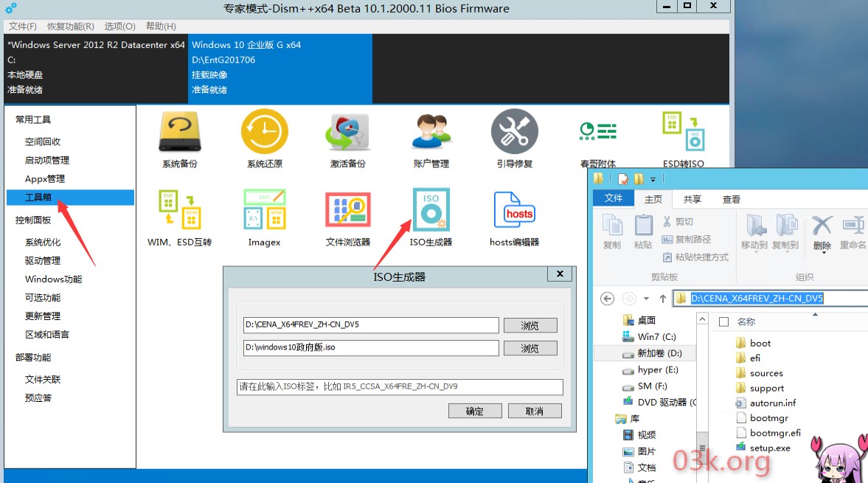Click the D:\CENA_X64FREV_ZH-CN_DV5 source path field
868x483 pixels.
pyautogui.click(x=371, y=324)
